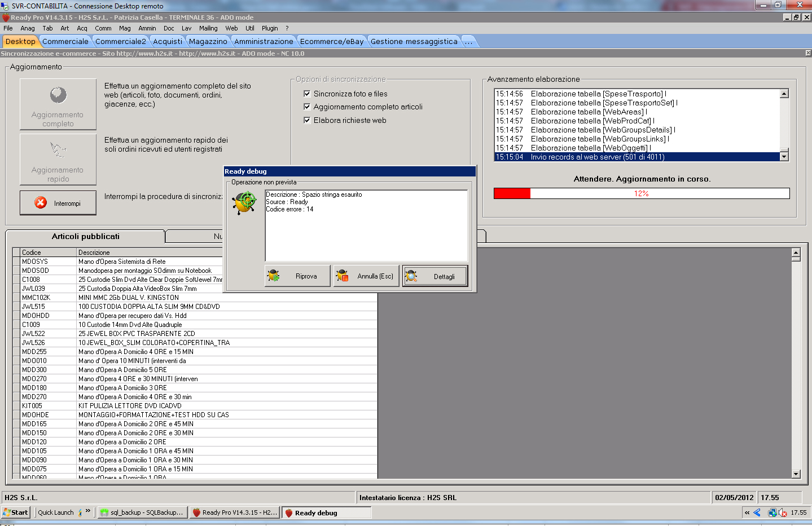Switch to Ready debug taskbar button
812x526 pixels.
(x=327, y=512)
